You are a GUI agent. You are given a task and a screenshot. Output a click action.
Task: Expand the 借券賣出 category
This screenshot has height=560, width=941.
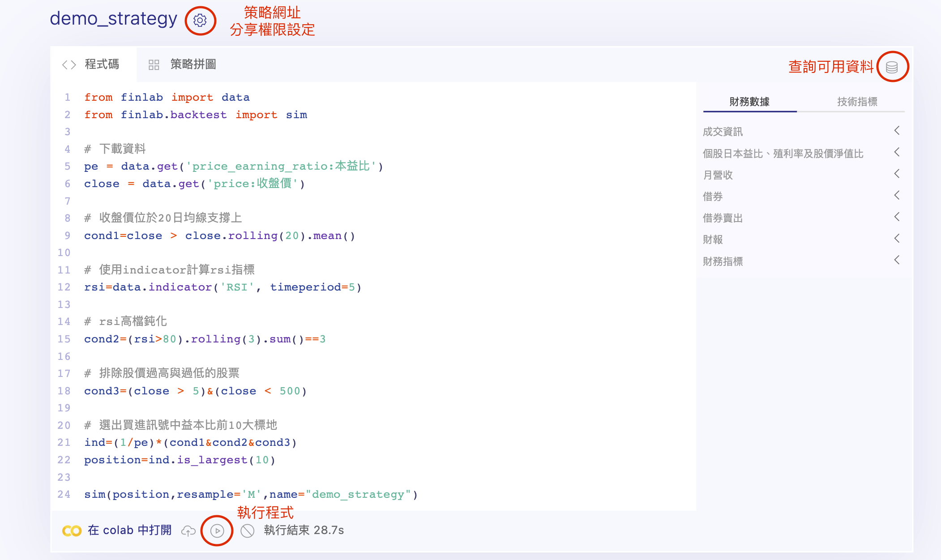pyautogui.click(x=723, y=218)
